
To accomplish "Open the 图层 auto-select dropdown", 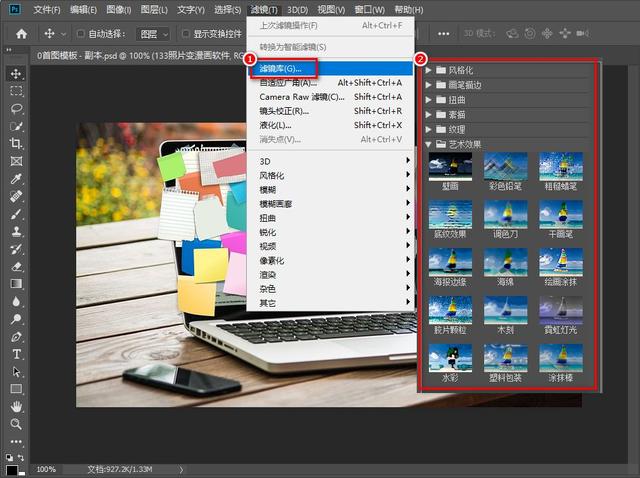I will click(154, 34).
